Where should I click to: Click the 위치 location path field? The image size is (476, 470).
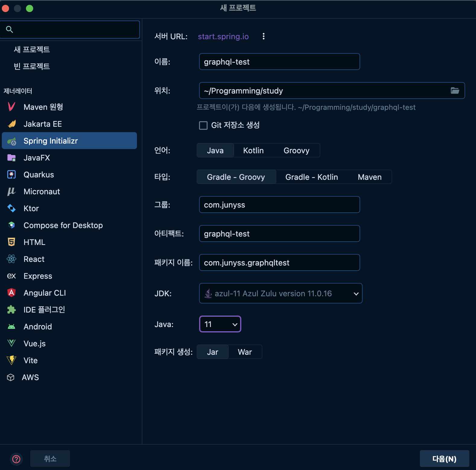pyautogui.click(x=332, y=91)
